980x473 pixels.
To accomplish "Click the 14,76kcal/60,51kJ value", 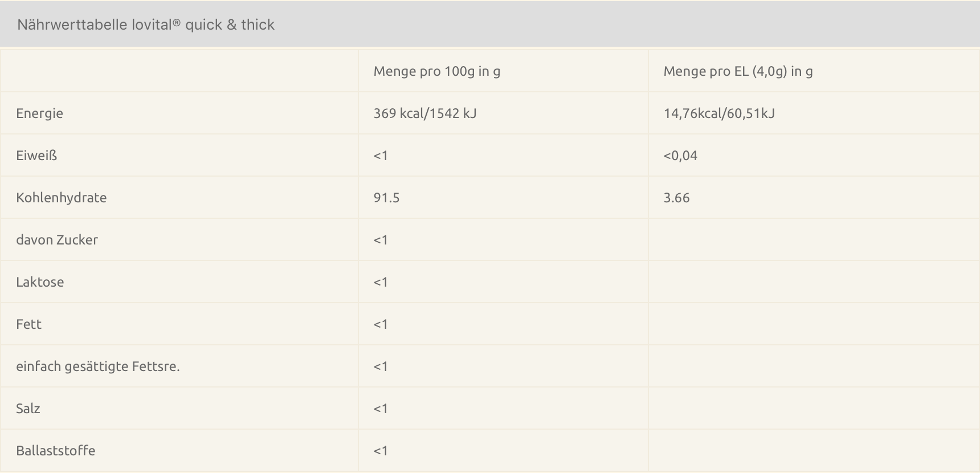I will point(719,113).
